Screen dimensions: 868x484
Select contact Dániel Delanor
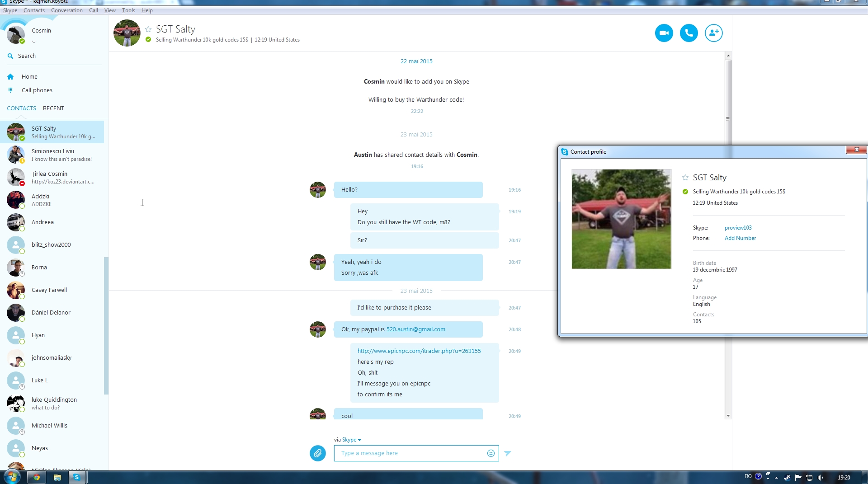click(52, 313)
